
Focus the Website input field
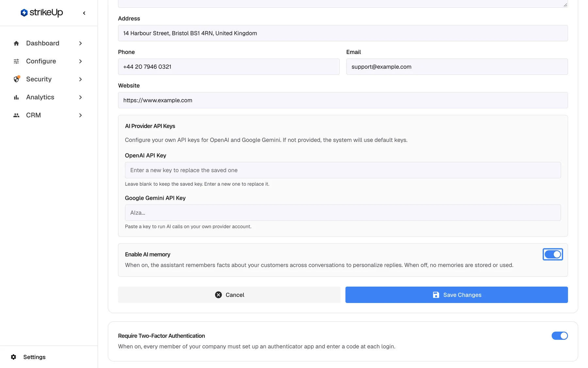click(343, 100)
